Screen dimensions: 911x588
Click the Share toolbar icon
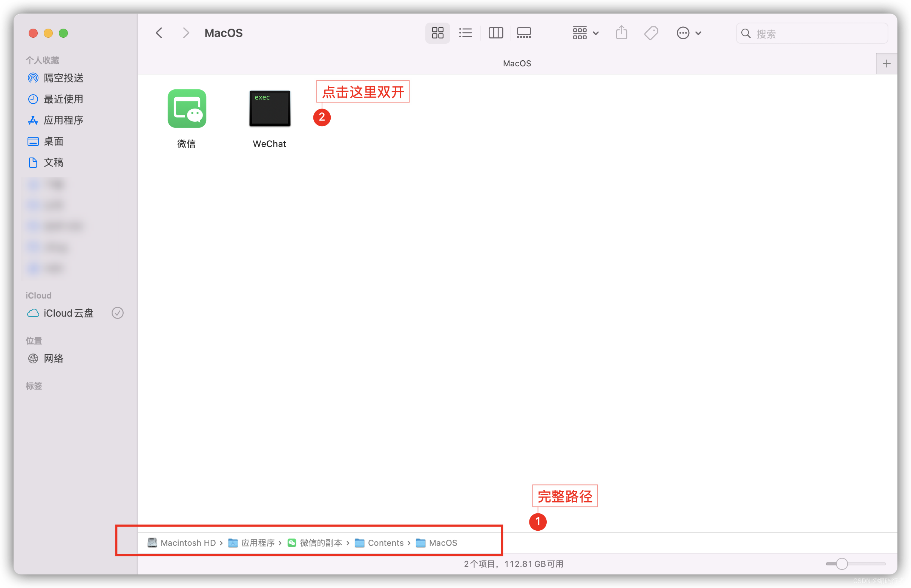621,33
